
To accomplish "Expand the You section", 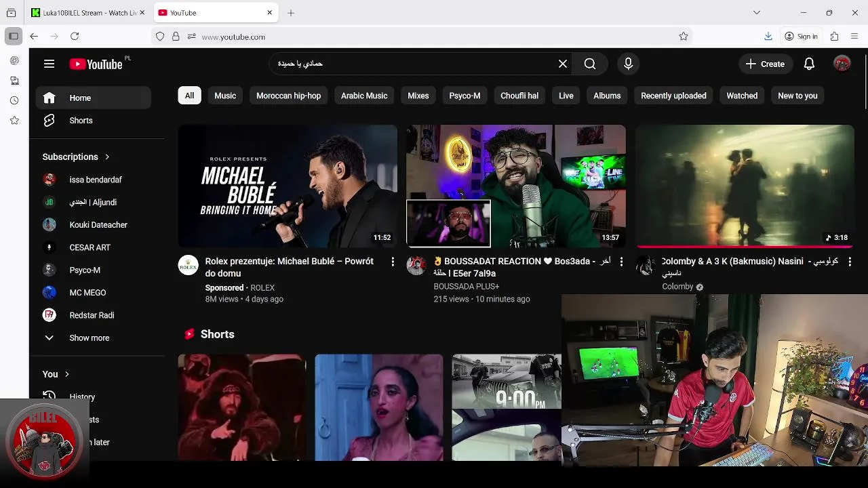I will (56, 374).
